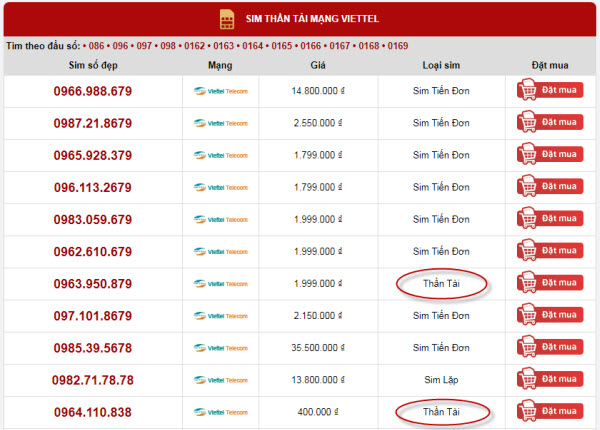Click Viettel Telecom logo in 0966.988.679 row
Viewport: 600px width, 430px height.
click(220, 91)
